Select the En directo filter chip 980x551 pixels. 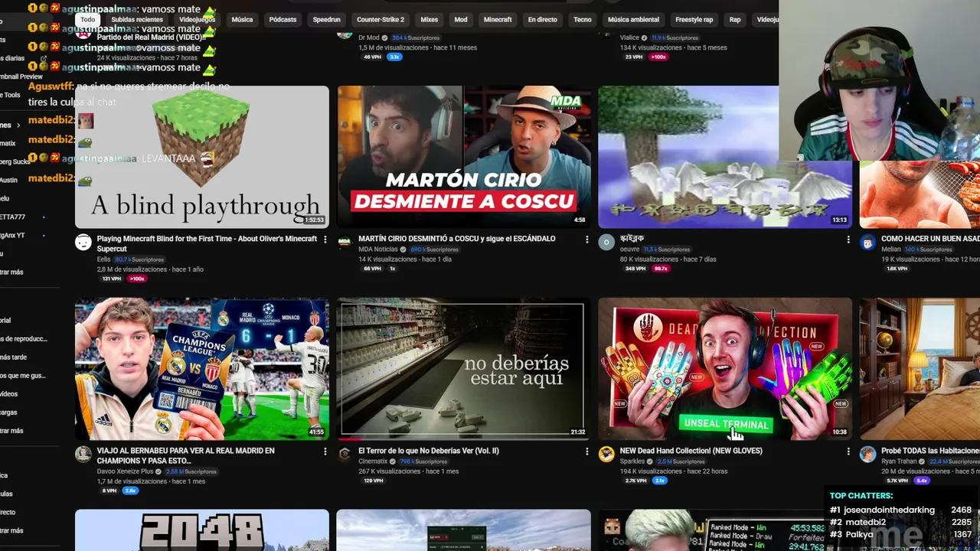pyautogui.click(x=542, y=19)
